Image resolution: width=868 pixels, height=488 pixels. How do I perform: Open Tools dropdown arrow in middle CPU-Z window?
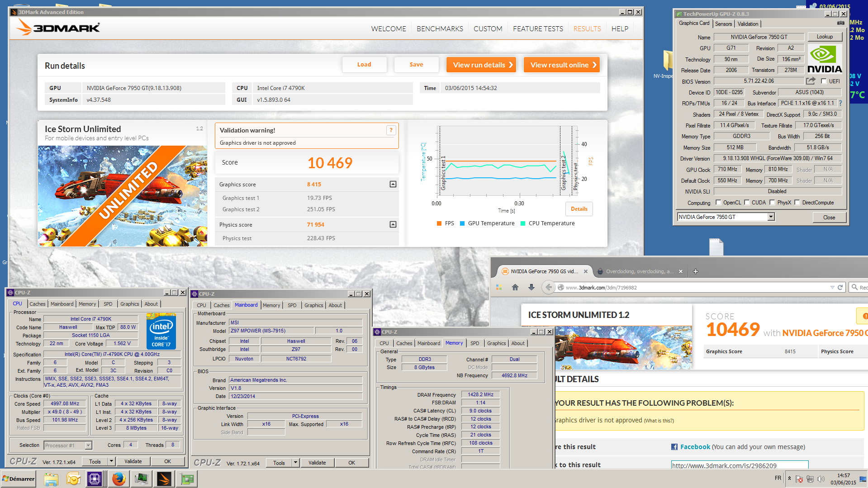tap(295, 463)
